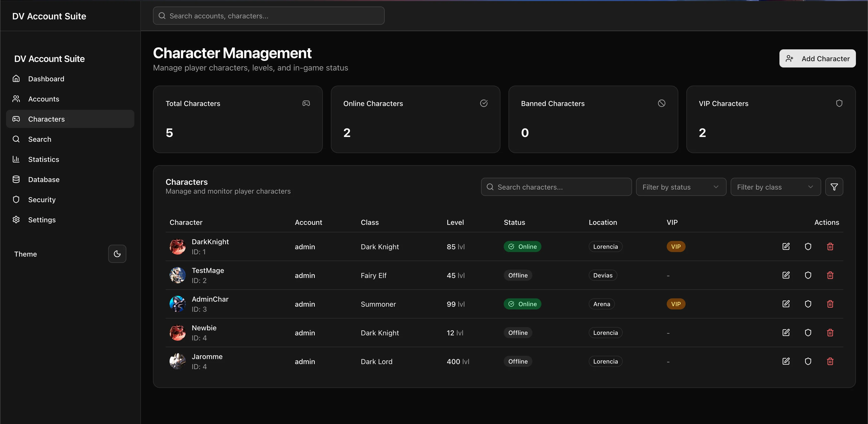Click the Banned Characters card ban icon
The width and height of the screenshot is (868, 424).
661,103
